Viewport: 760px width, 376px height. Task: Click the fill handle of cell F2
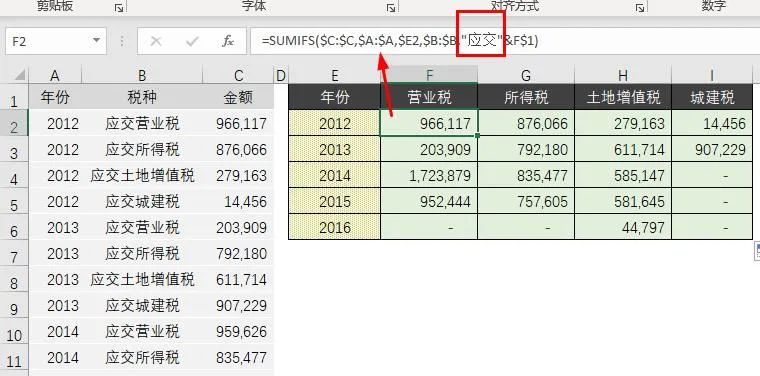coord(478,136)
